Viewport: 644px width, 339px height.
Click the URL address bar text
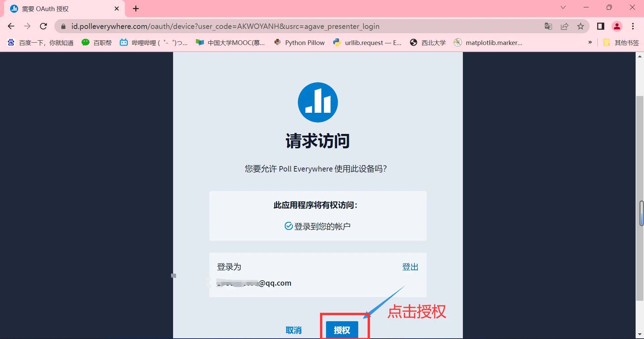click(x=225, y=26)
